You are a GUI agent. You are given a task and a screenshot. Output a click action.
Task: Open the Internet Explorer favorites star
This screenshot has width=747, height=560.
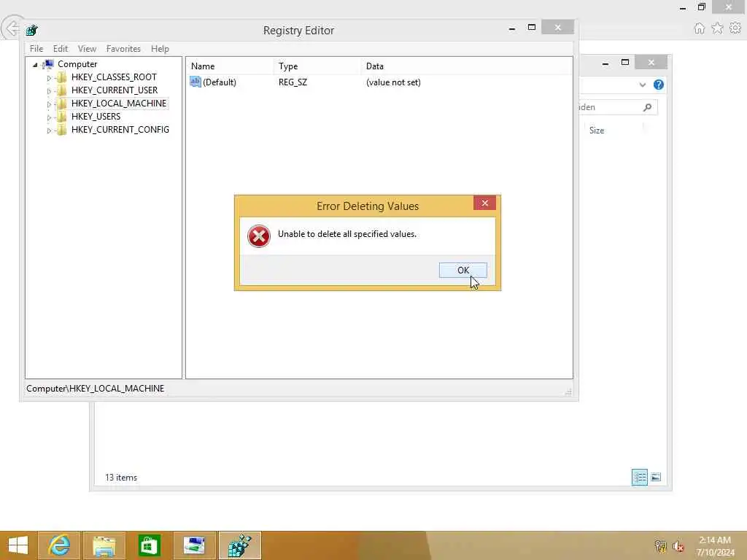coord(717,28)
